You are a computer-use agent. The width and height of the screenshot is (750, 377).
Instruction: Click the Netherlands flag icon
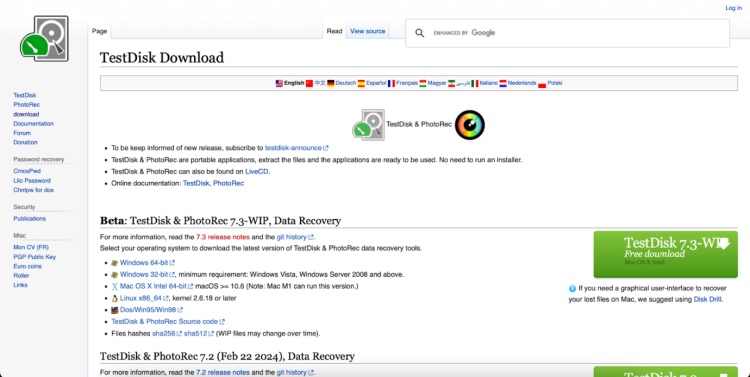click(503, 83)
